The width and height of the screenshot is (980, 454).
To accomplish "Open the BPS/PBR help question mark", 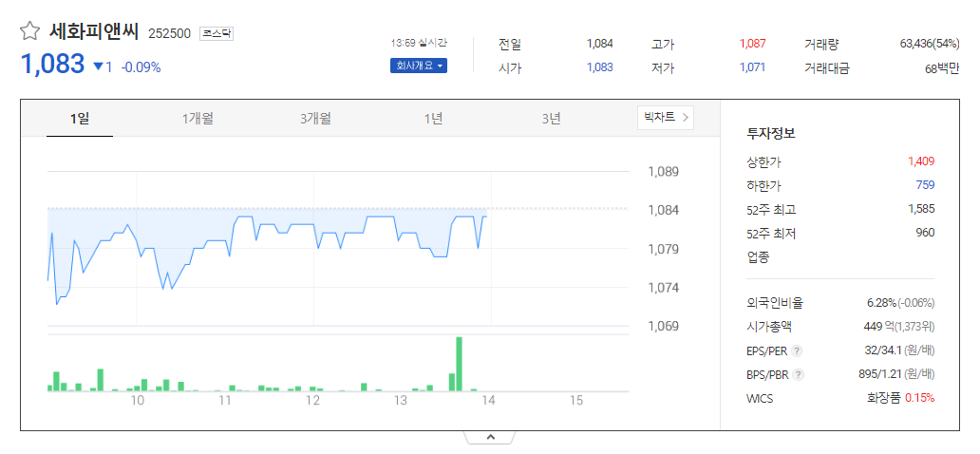I will [x=798, y=374].
